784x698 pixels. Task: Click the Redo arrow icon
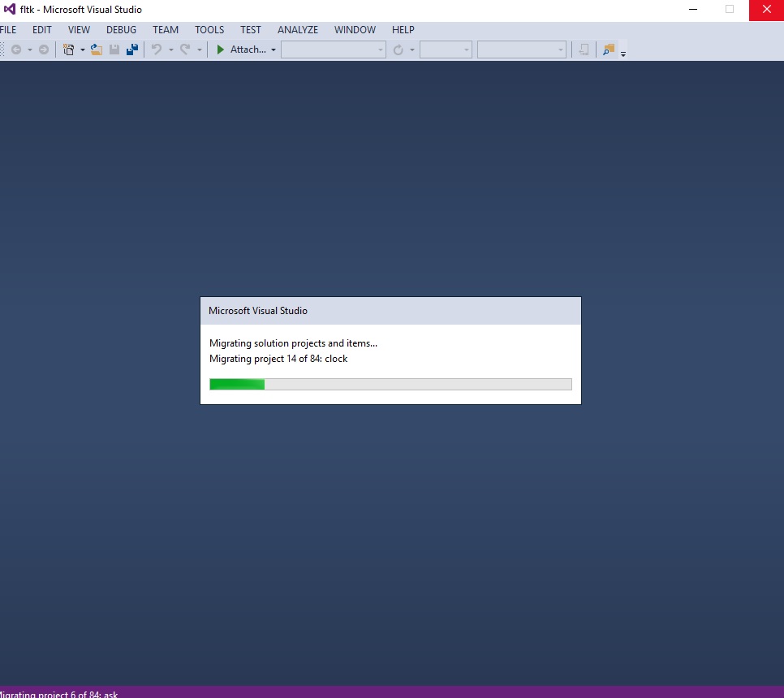coord(185,50)
